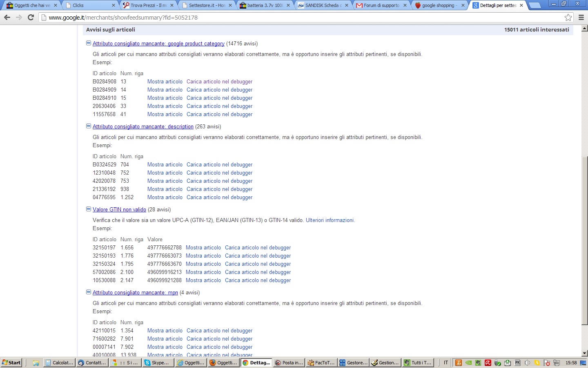Switch to the 'Tutti i T...' taskbar item
The height and width of the screenshot is (368, 588).
coord(418,363)
